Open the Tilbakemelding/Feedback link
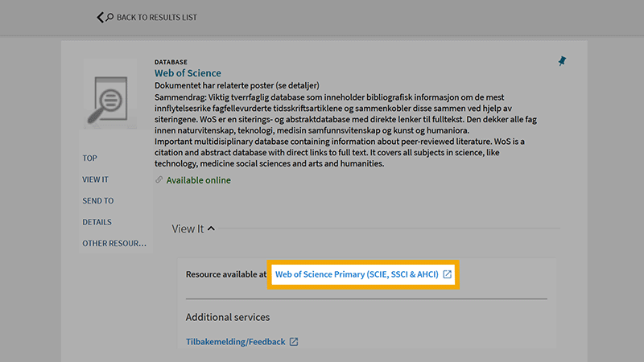 click(236, 342)
